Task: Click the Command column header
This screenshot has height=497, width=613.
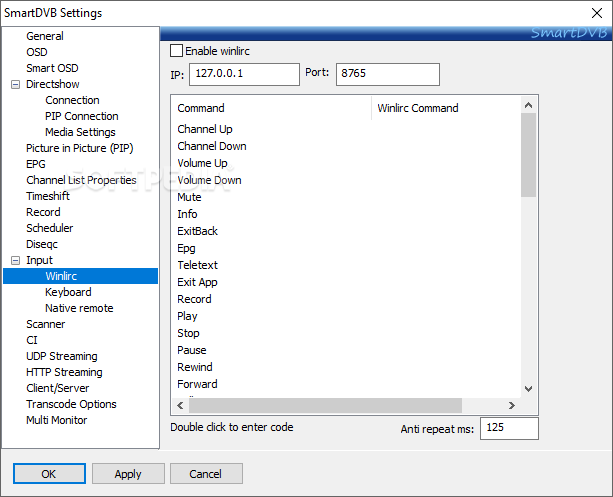Action: click(x=271, y=108)
